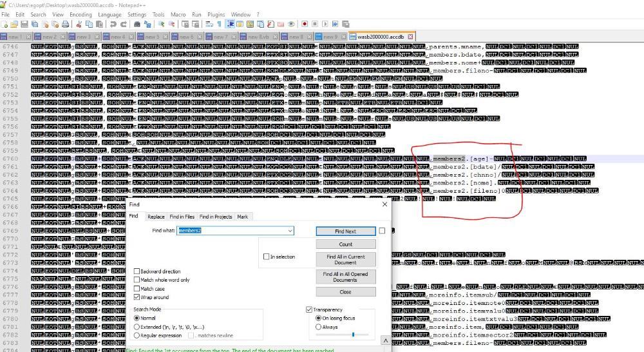Click the macro Playback icon
This screenshot has width=644, height=352.
(325, 24)
